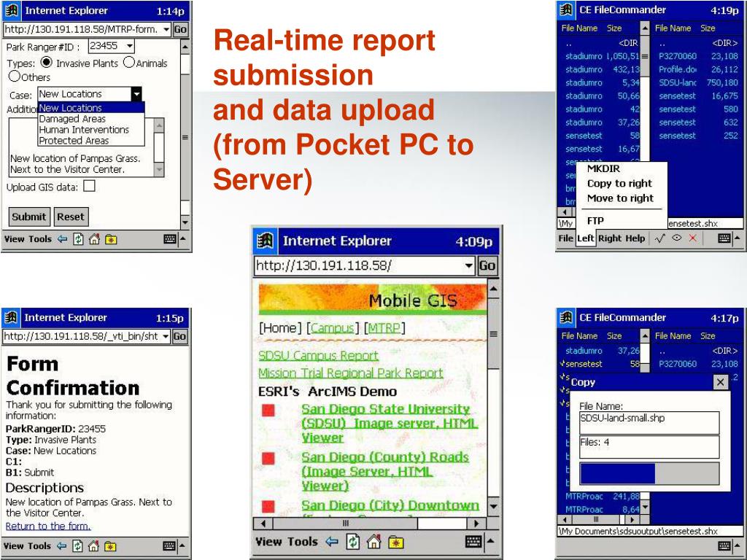747x560 pixels.
Task: Click the eye view icon in the 4:19p FileCommander toolbar
Action: (676, 238)
